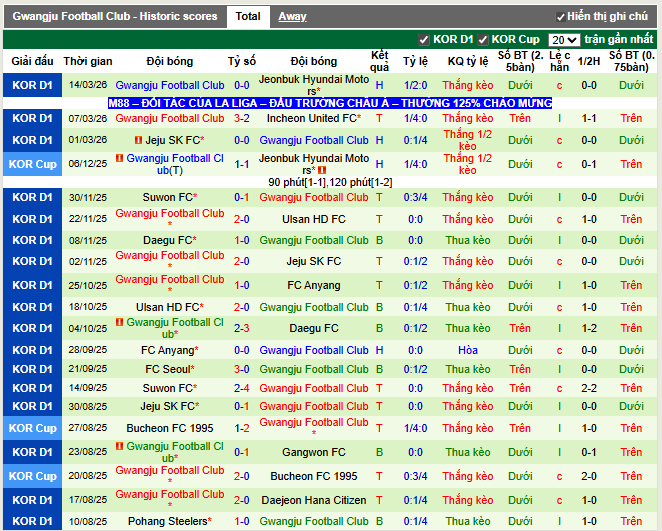Screen dimensions: 662x531
Task: Click the KOR D1 badge for 14/03/26
Action: 32,86
